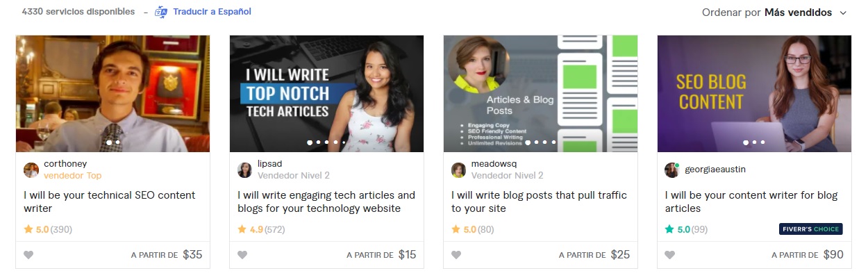Open the engaging tech articles gig title
Viewport: 868px width, 280px height.
[326, 201]
